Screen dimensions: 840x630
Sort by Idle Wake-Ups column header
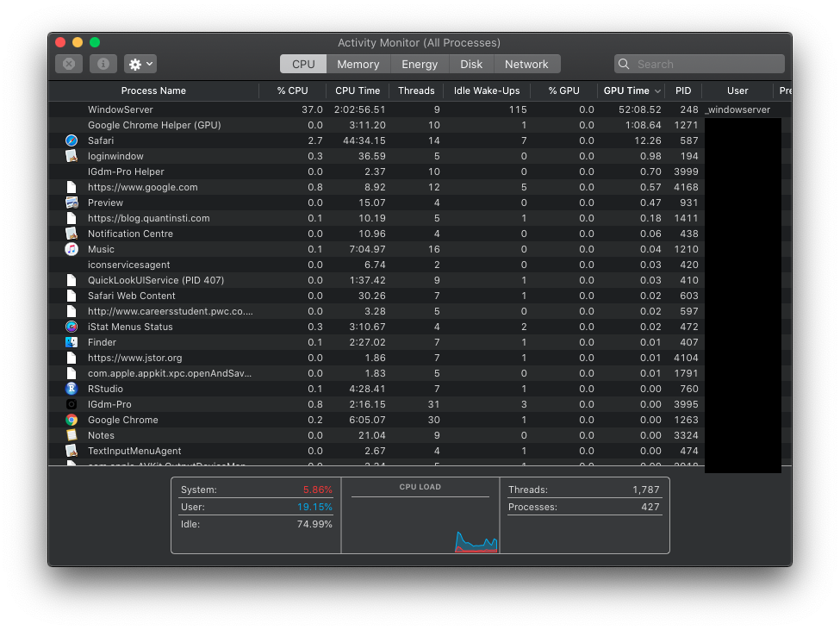coord(487,90)
